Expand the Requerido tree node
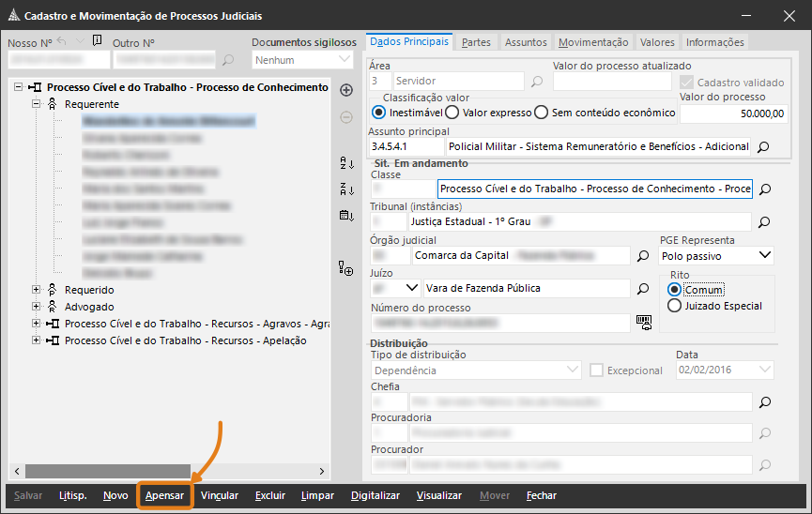This screenshot has width=812, height=514. pyautogui.click(x=37, y=290)
